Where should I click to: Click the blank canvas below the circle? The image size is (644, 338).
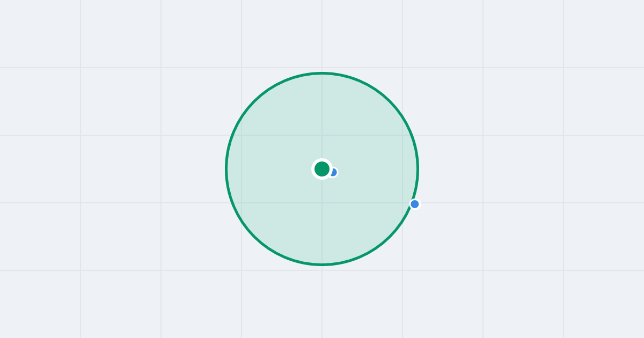click(322, 304)
